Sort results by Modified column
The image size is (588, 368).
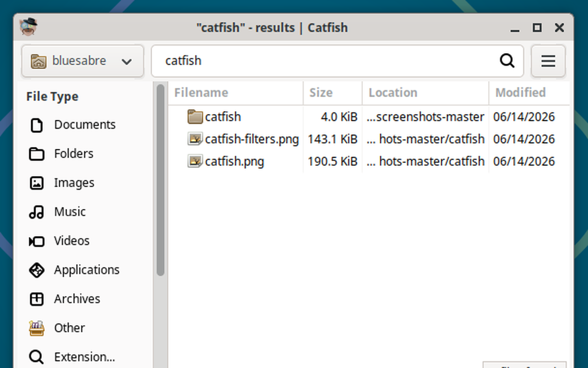click(x=529, y=93)
